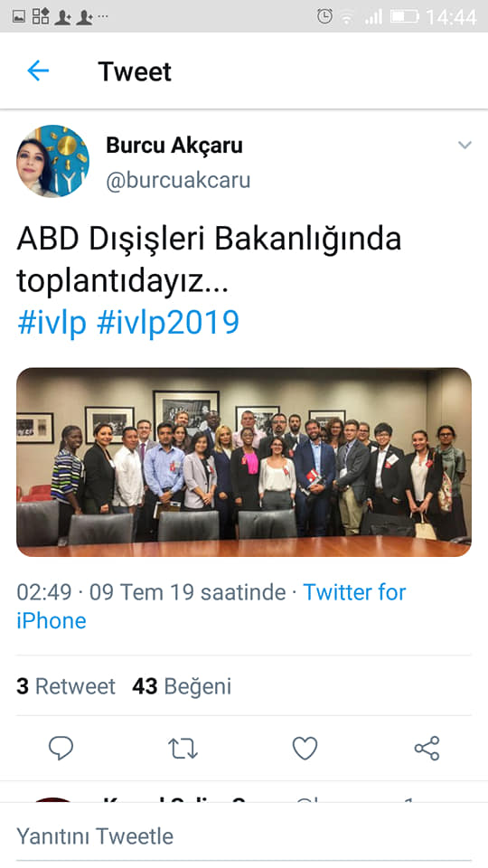The width and height of the screenshot is (488, 868).
Task: Tap the back arrow icon
Action: coord(38,71)
